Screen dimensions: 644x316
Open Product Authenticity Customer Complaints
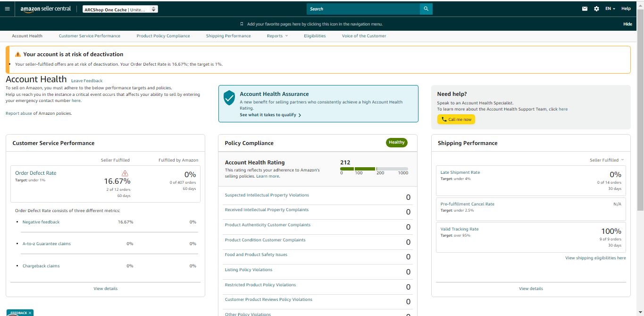[x=268, y=225]
